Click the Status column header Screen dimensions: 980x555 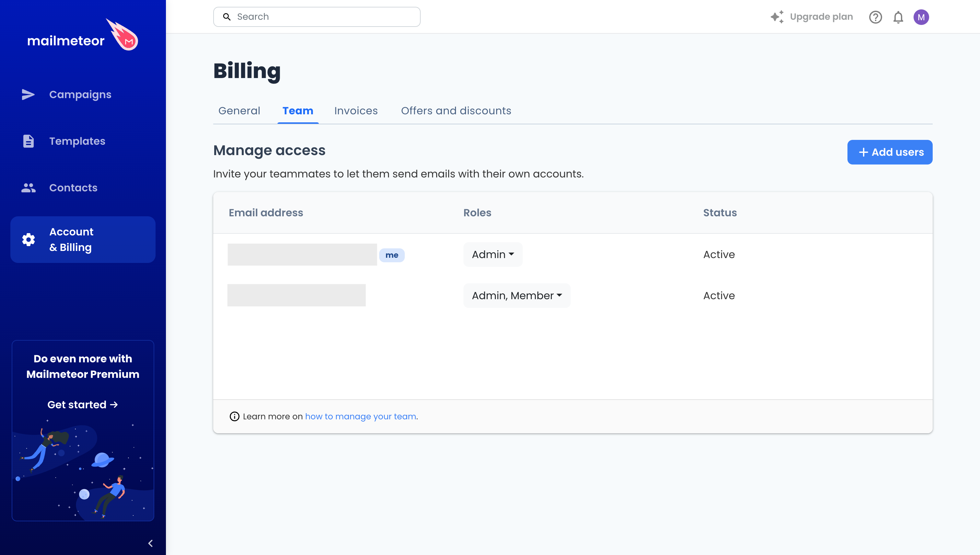[720, 213]
